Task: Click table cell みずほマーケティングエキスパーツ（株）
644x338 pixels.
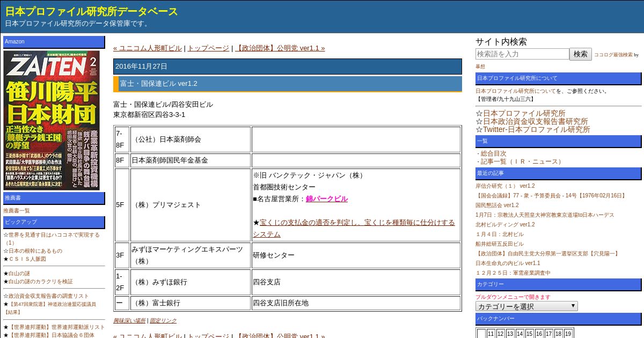Action: click(x=191, y=255)
